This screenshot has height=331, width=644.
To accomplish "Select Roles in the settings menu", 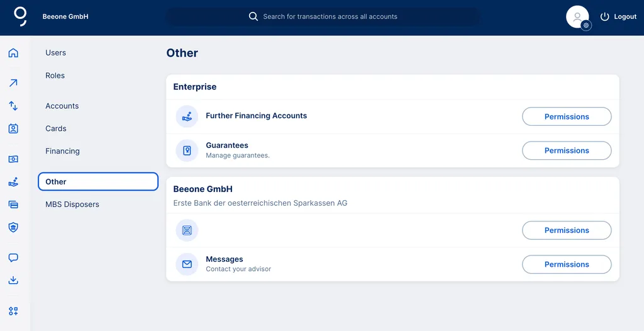I will coord(55,76).
